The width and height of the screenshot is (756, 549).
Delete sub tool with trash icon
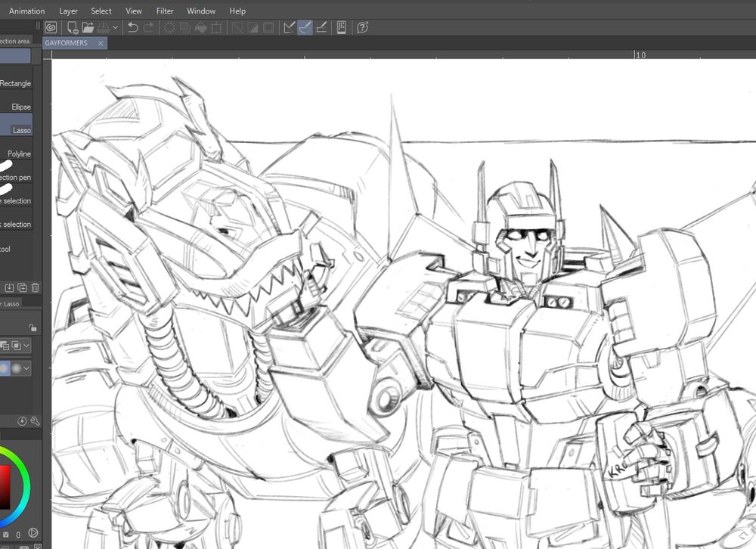click(35, 287)
